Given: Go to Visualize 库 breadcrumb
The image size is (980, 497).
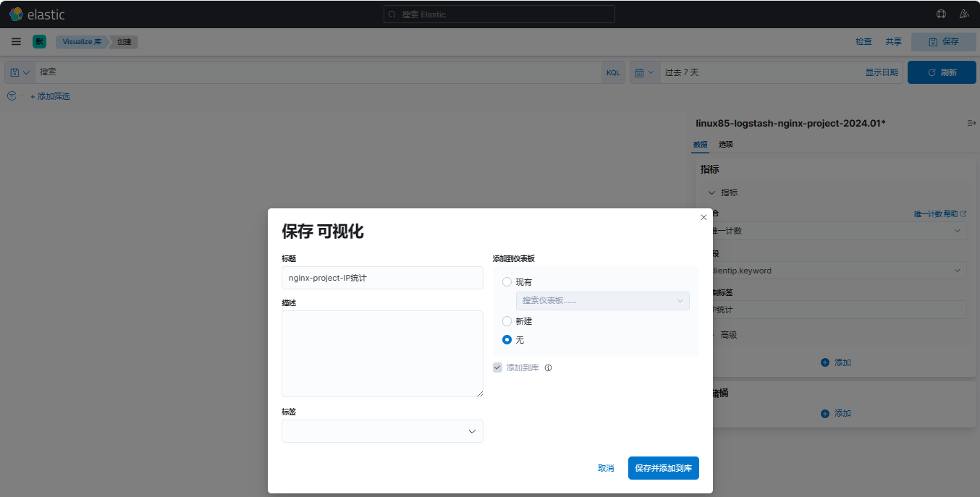Looking at the screenshot, I should [x=81, y=42].
